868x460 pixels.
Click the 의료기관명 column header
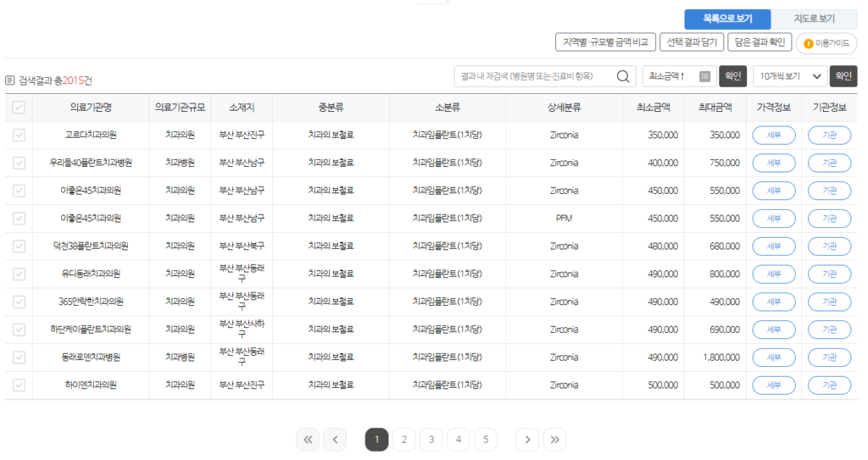coord(91,108)
